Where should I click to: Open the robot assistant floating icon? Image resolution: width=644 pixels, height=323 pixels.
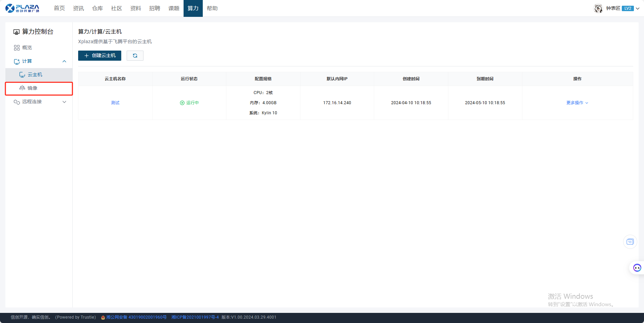click(x=637, y=268)
